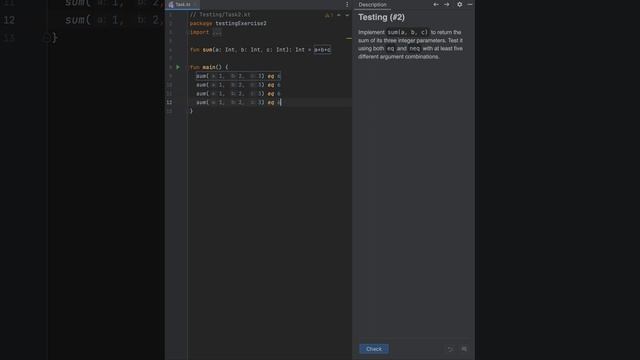
Task: Open the Description panel gear settings
Action: (x=460, y=4)
